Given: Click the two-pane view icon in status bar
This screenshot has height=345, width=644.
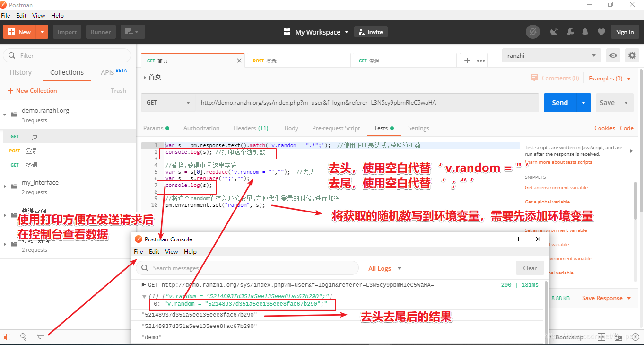Looking at the screenshot, I should [601, 337].
